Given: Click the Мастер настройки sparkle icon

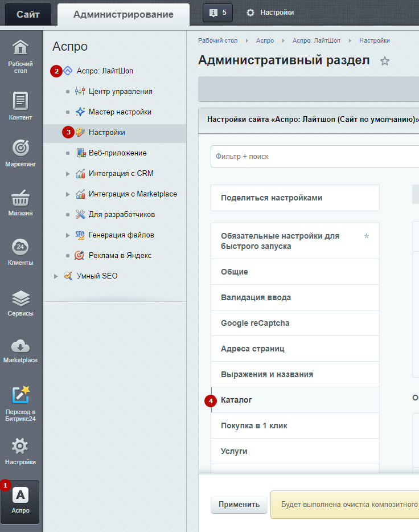Looking at the screenshot, I should click(80, 112).
